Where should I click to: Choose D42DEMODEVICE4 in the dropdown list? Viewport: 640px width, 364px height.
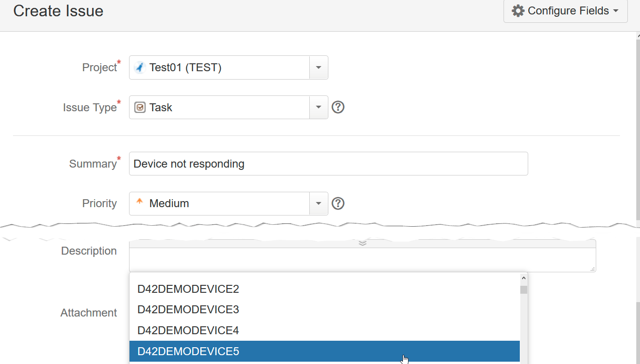point(325,330)
